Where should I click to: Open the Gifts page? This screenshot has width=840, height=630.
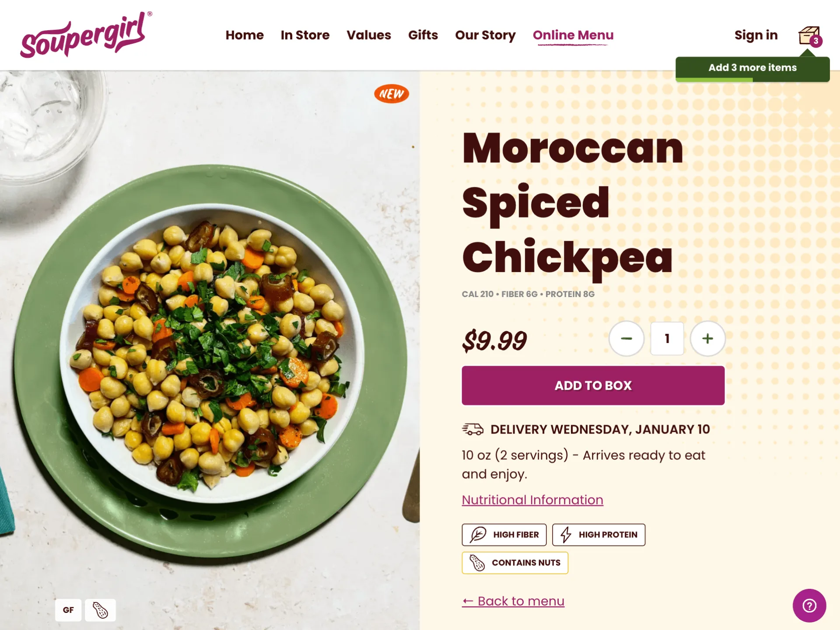pyautogui.click(x=423, y=35)
